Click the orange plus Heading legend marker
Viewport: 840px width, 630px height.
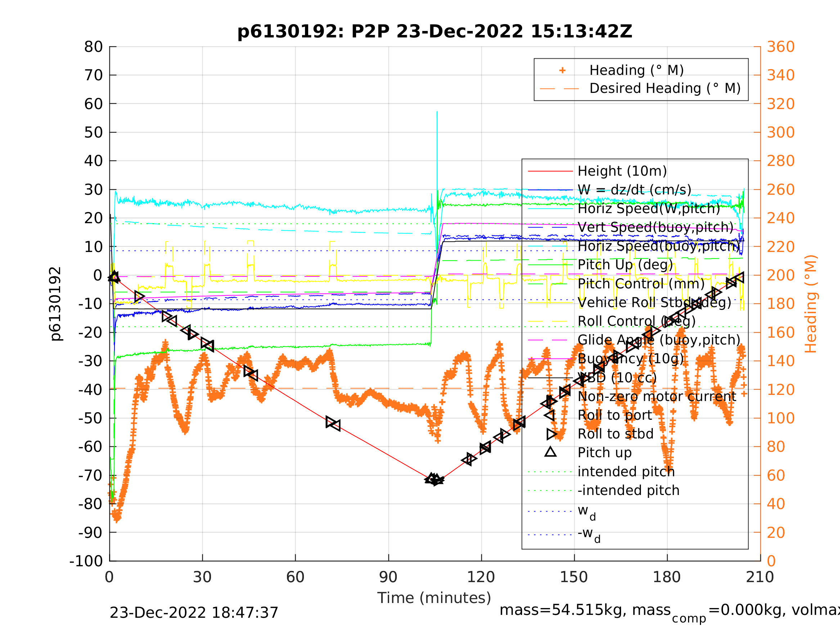(562, 70)
